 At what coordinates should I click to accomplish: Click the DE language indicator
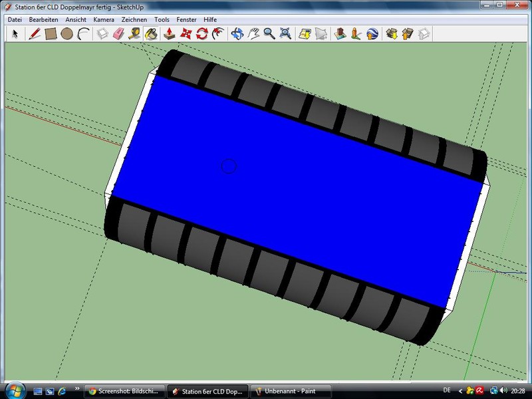[447, 390]
